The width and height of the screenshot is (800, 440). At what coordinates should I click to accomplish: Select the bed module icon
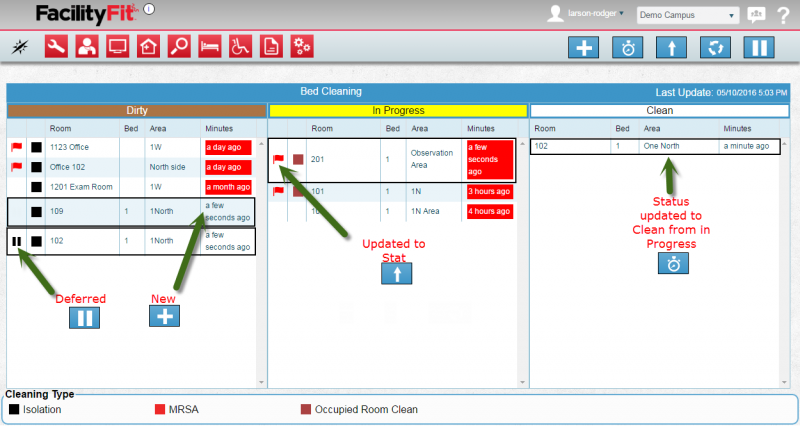pyautogui.click(x=210, y=46)
